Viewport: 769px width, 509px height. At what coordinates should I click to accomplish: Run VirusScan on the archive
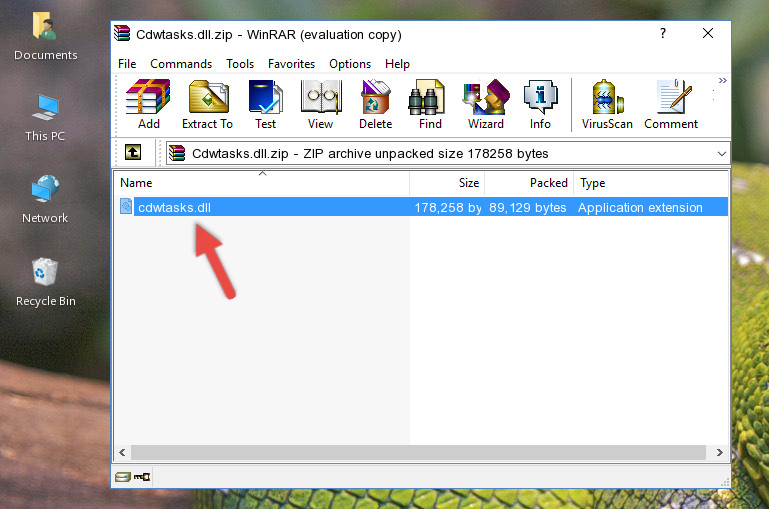607,104
